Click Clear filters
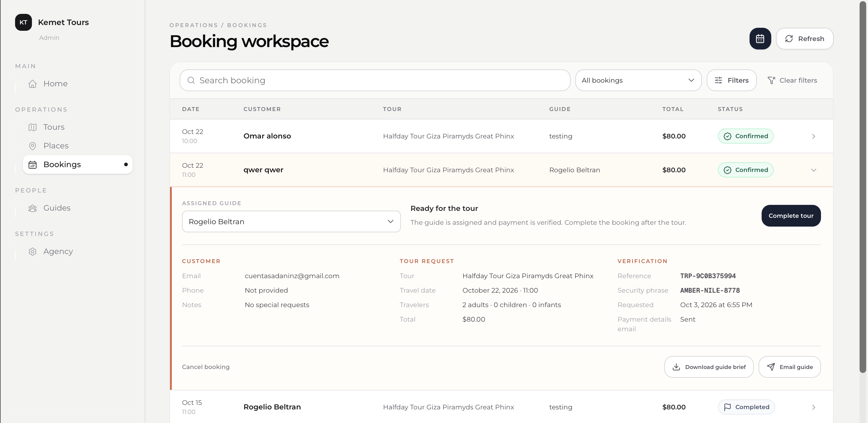This screenshot has height=423, width=868. (792, 80)
